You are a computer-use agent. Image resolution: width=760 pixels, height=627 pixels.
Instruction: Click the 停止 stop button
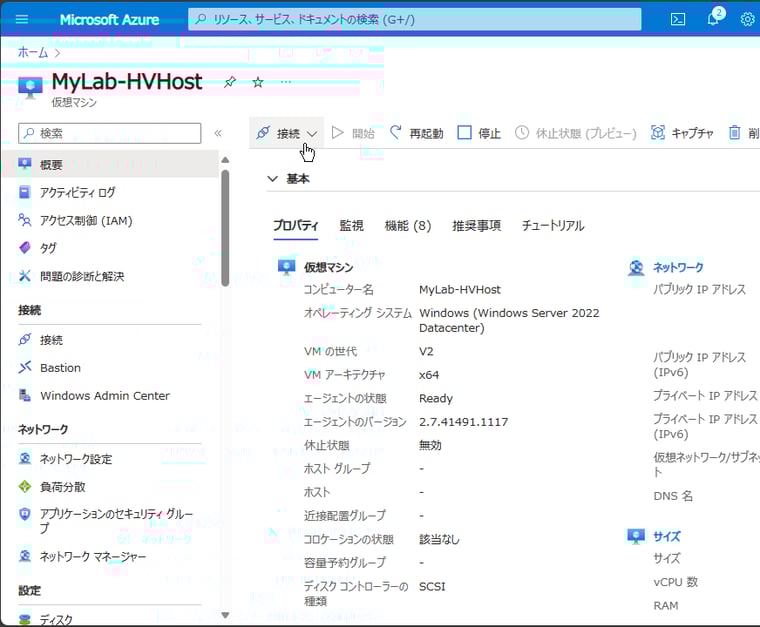click(x=479, y=133)
